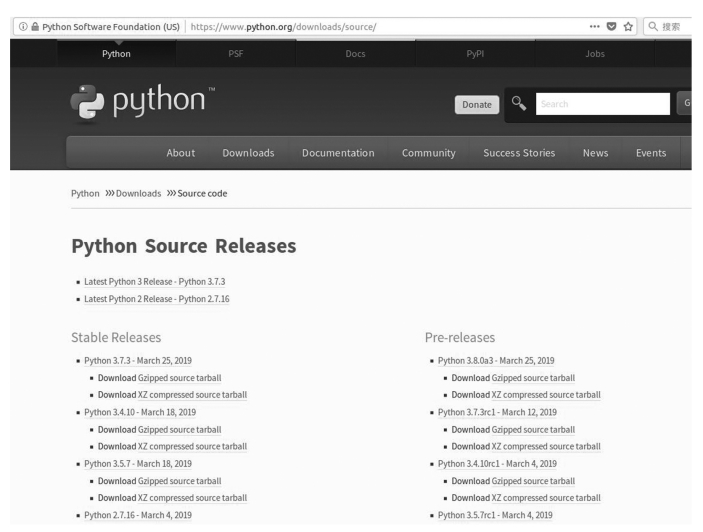
Task: Open the Events menu
Action: (x=651, y=153)
